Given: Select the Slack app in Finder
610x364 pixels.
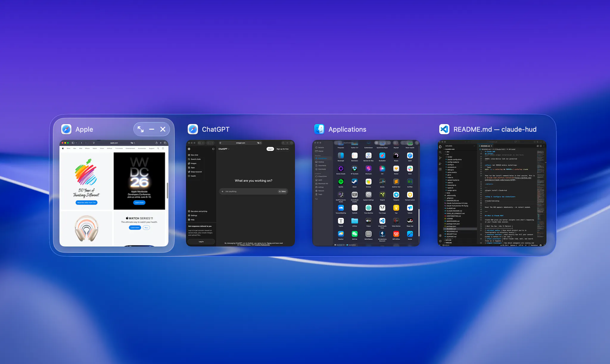Looking at the screenshot, I should click(410, 169).
